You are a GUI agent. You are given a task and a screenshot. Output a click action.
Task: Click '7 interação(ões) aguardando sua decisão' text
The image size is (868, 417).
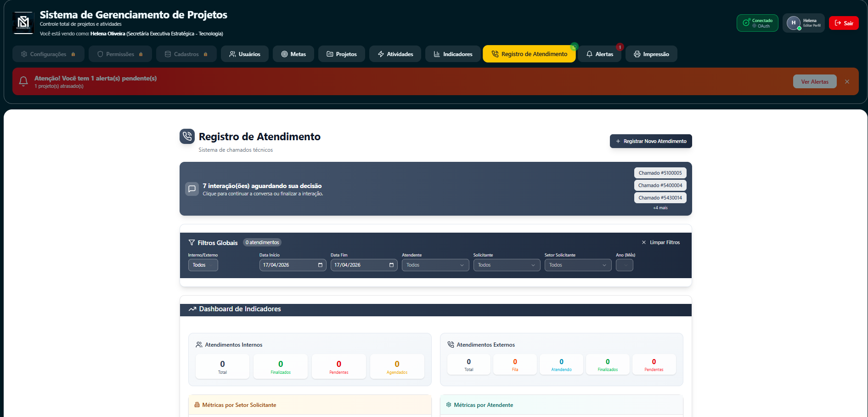262,186
